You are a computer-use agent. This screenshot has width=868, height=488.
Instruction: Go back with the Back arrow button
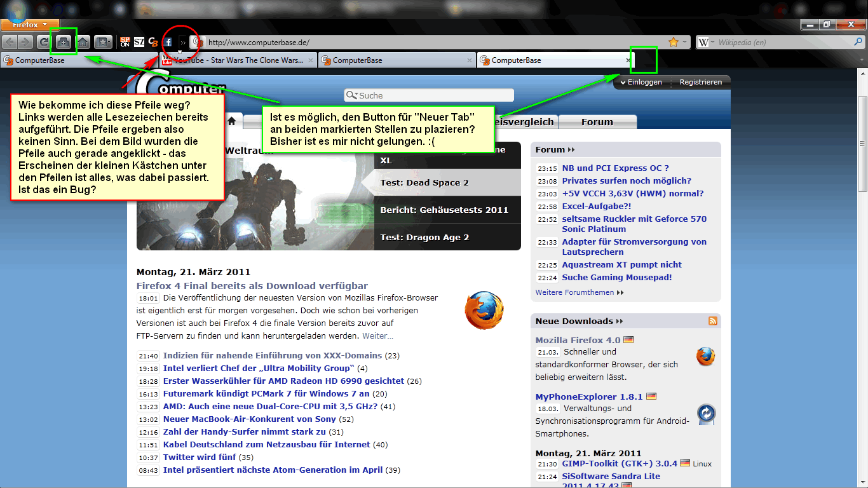(10, 43)
